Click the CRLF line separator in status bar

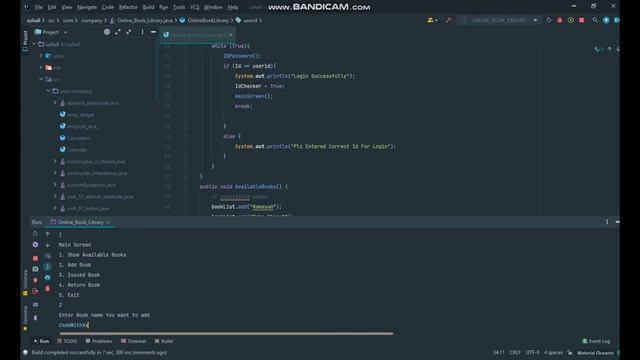(515, 352)
